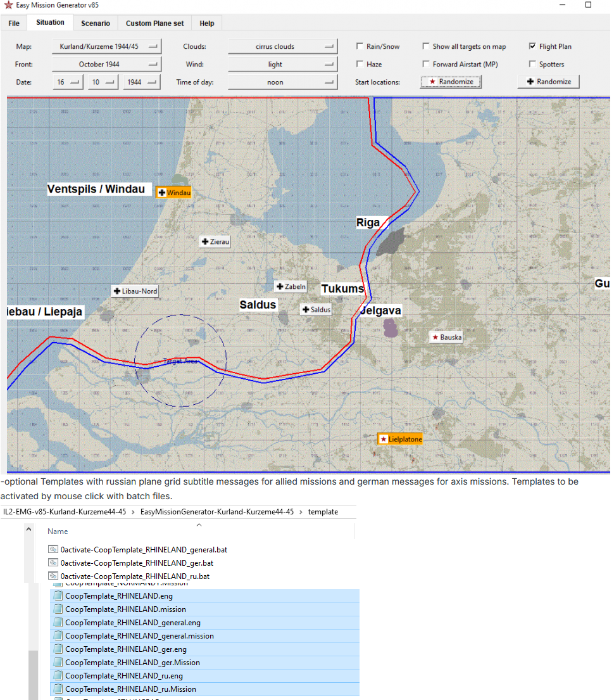The width and height of the screenshot is (614, 700).
Task: Select 0activate-CoopTemplate_RHINELAND_ru.bat file icon
Action: [x=53, y=576]
